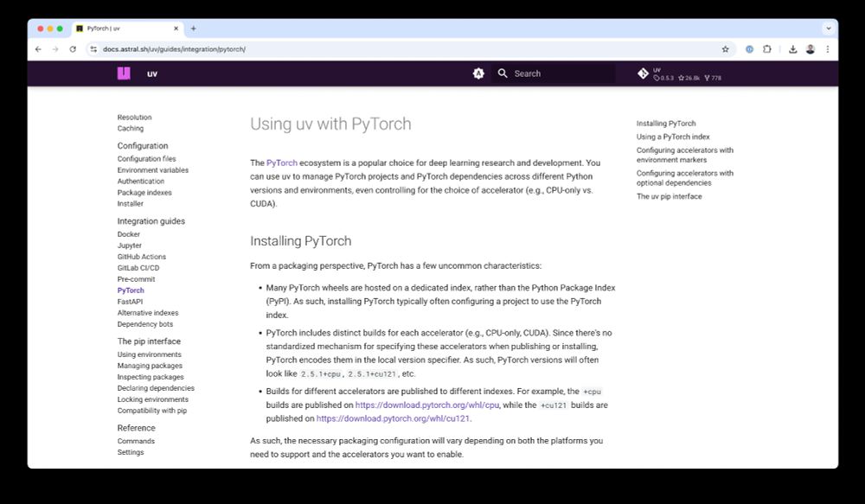865x504 pixels.
Task: Open Locking environments in sidebar
Action: coord(153,399)
